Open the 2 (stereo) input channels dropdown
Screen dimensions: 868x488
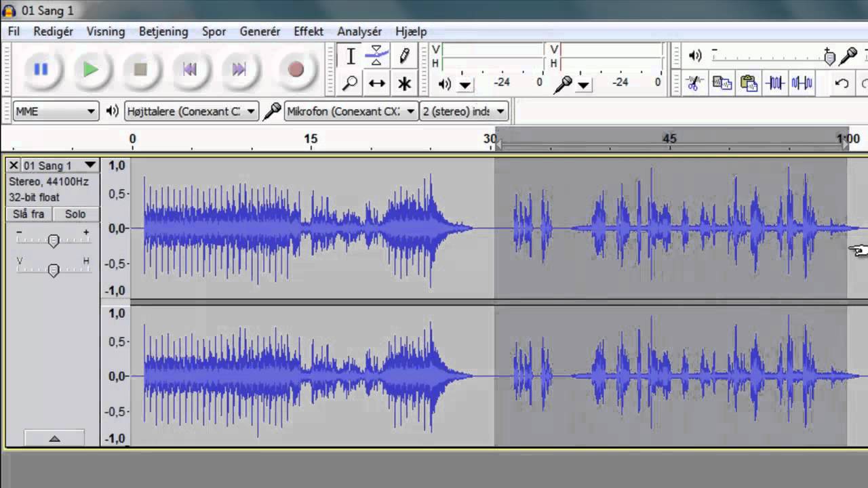pos(464,111)
